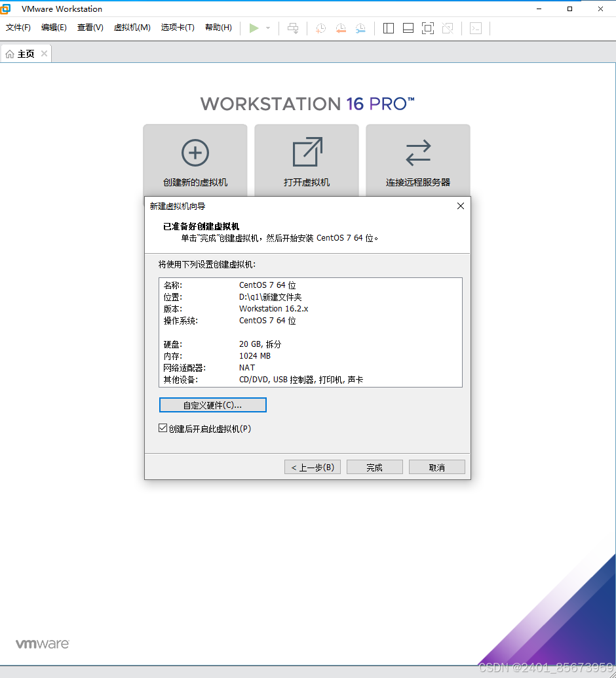Click the 创建新的虚拟机 tile

195,161
